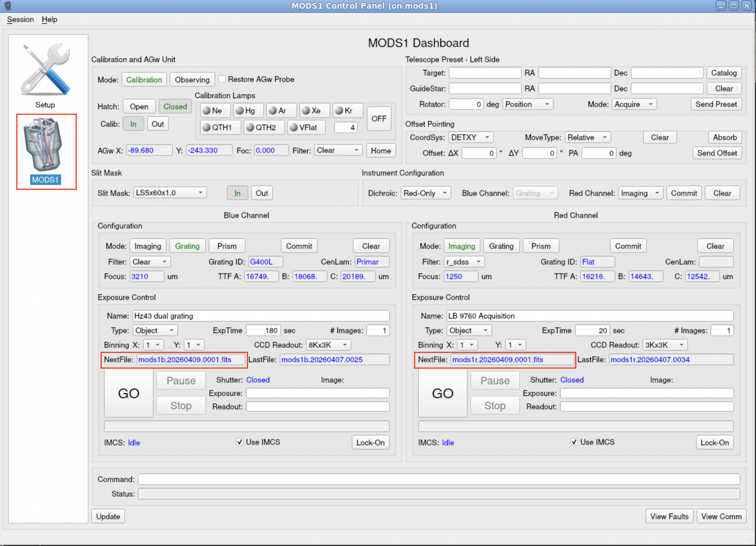Expand the Dichroic Red-Only dropdown

(425, 193)
